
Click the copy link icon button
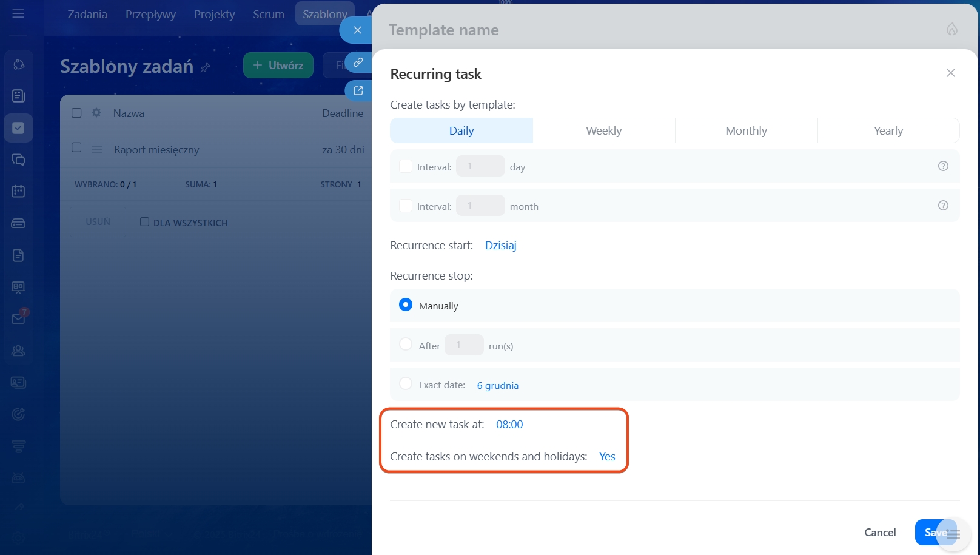pos(358,62)
